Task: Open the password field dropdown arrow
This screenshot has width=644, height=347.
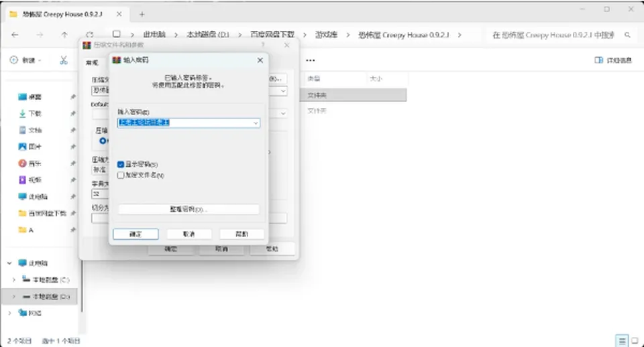Action: pos(256,123)
